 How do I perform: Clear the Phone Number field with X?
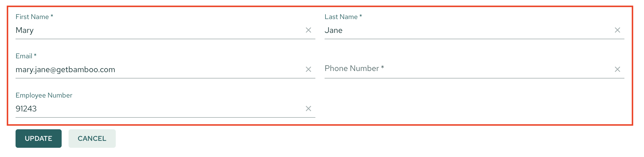coord(617,69)
